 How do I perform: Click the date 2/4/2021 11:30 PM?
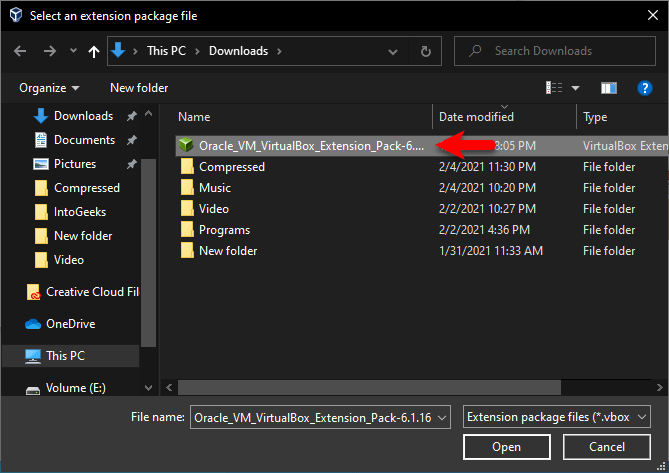(487, 167)
